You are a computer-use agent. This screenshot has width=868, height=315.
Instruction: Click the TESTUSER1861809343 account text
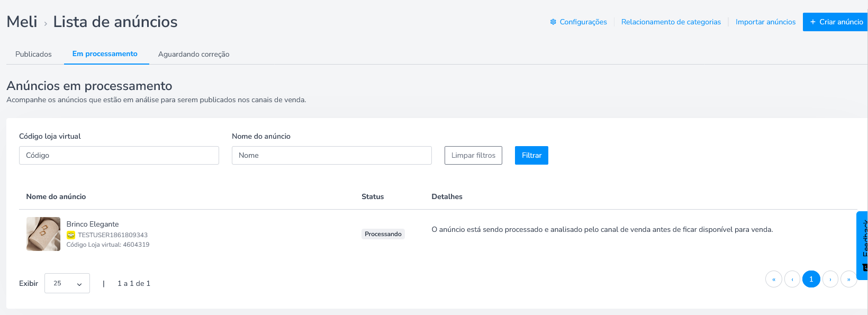pyautogui.click(x=113, y=235)
